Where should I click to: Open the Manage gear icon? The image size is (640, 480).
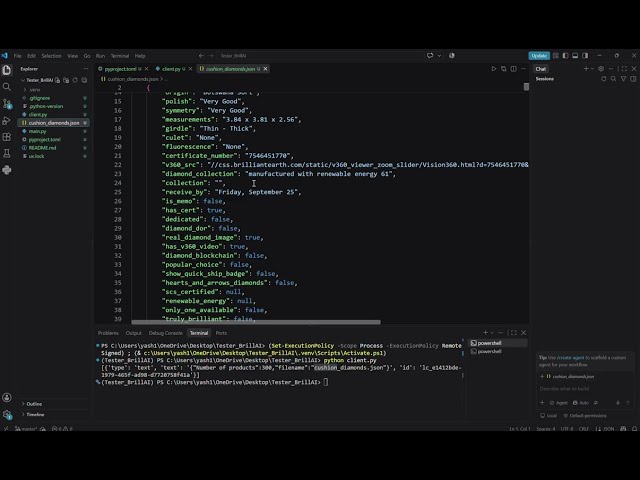click(x=7, y=415)
